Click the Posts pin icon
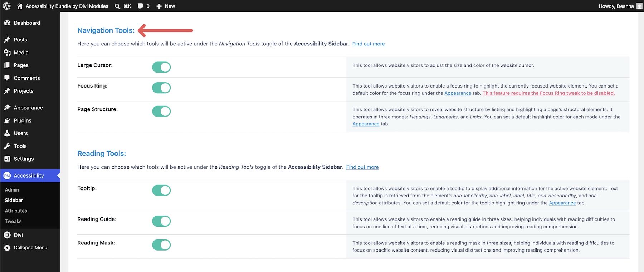 pyautogui.click(x=7, y=40)
